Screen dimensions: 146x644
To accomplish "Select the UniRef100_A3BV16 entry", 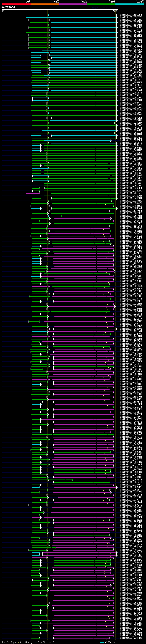I will [x=131, y=153].
